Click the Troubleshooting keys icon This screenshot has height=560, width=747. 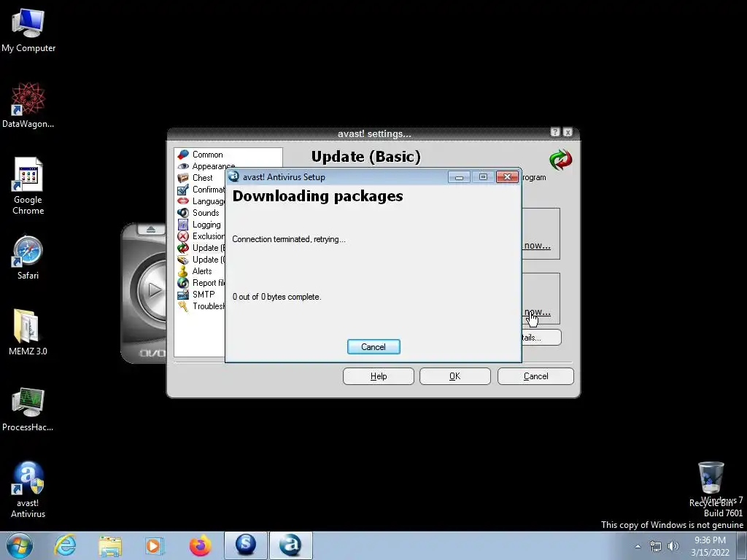183,306
